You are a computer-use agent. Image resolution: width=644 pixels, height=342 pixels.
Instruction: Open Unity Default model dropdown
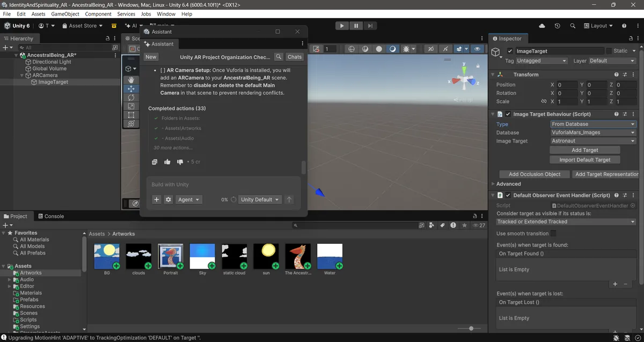coord(260,199)
